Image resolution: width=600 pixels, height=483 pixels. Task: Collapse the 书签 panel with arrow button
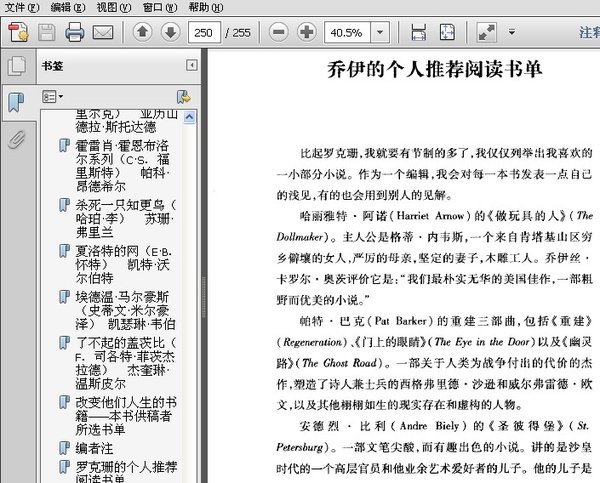tap(192, 65)
